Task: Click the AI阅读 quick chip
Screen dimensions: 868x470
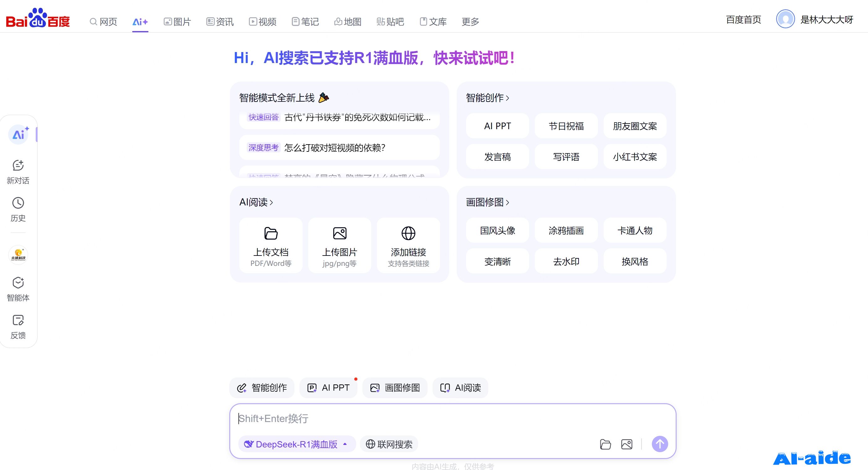Action: pos(460,388)
